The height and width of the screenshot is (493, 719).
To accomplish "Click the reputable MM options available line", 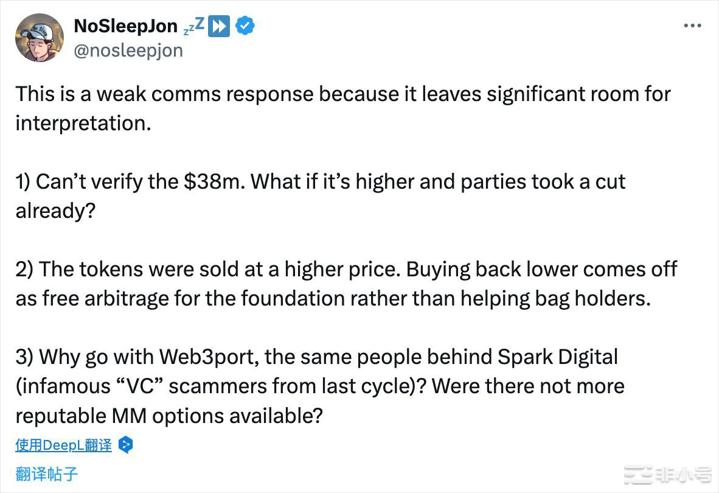I will point(169,416).
